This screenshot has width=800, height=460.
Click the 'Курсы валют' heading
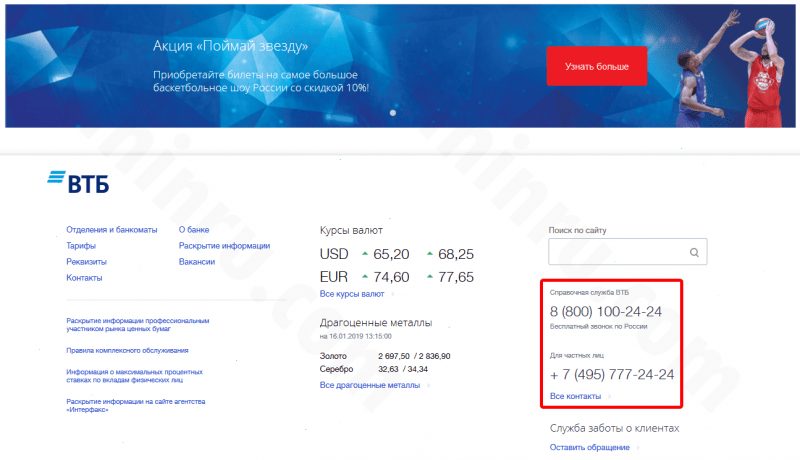(351, 231)
